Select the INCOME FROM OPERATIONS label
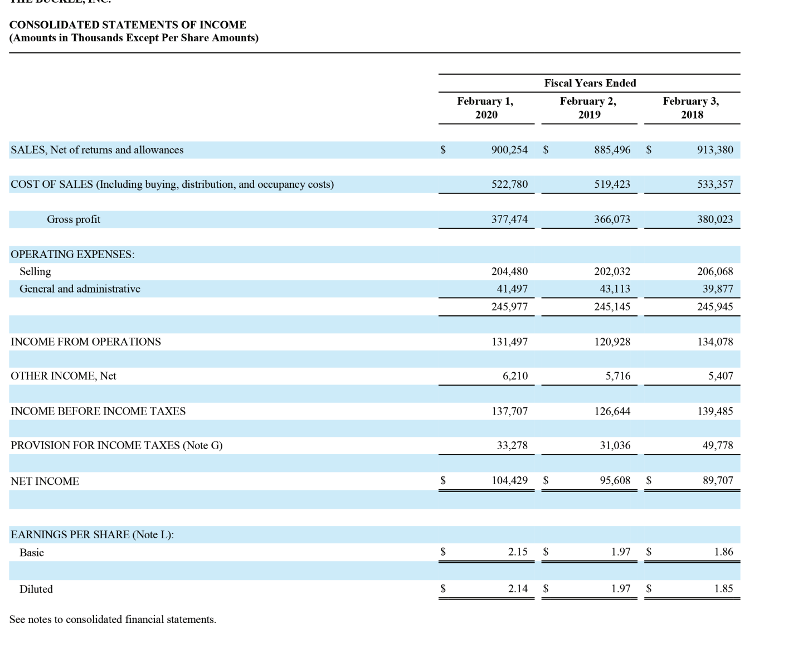 tap(85, 342)
